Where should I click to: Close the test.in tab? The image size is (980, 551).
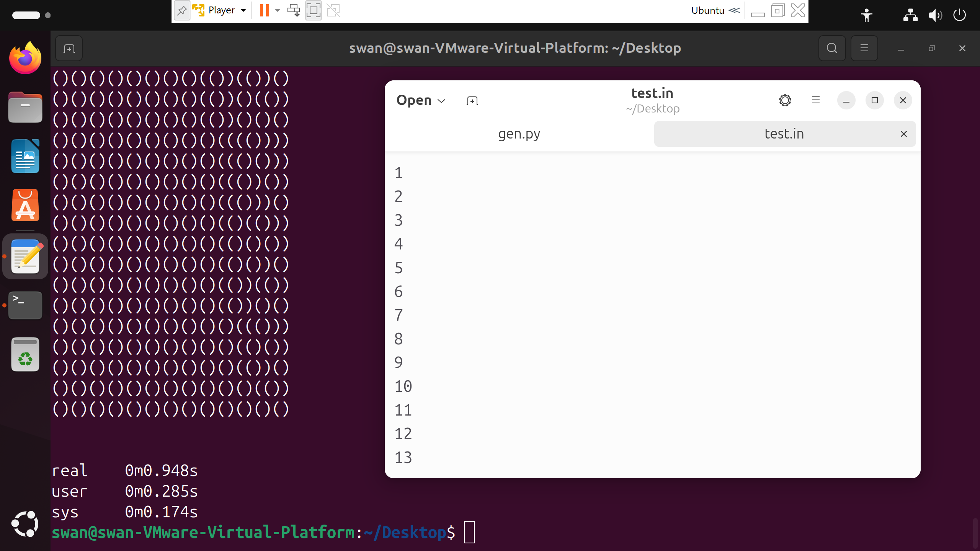point(903,134)
